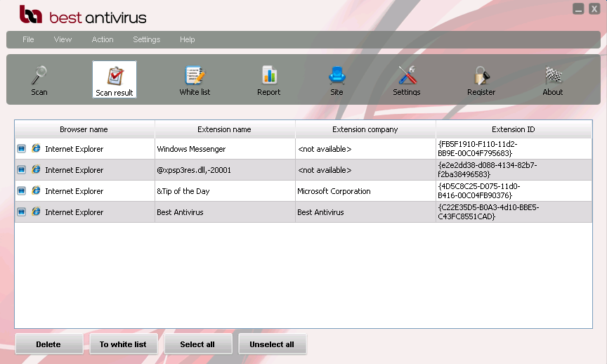
Task: Open the View menu
Action: [63, 39]
